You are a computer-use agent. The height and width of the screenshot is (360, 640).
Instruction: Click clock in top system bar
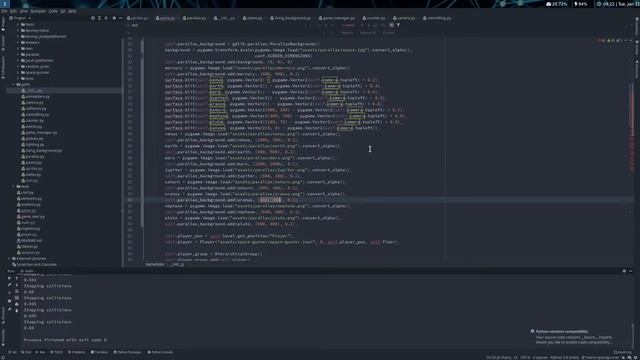tap(619, 4)
